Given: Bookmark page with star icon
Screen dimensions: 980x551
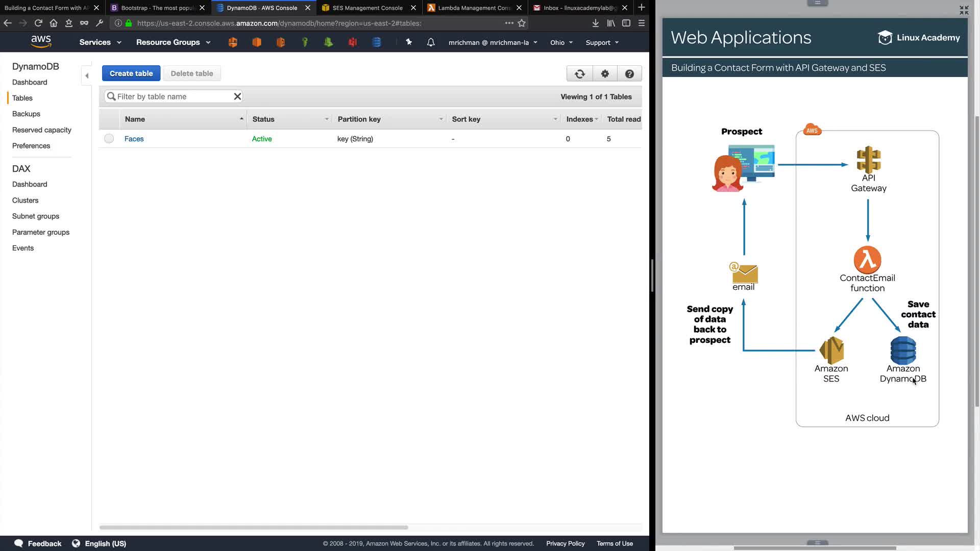Looking at the screenshot, I should 522,23.
